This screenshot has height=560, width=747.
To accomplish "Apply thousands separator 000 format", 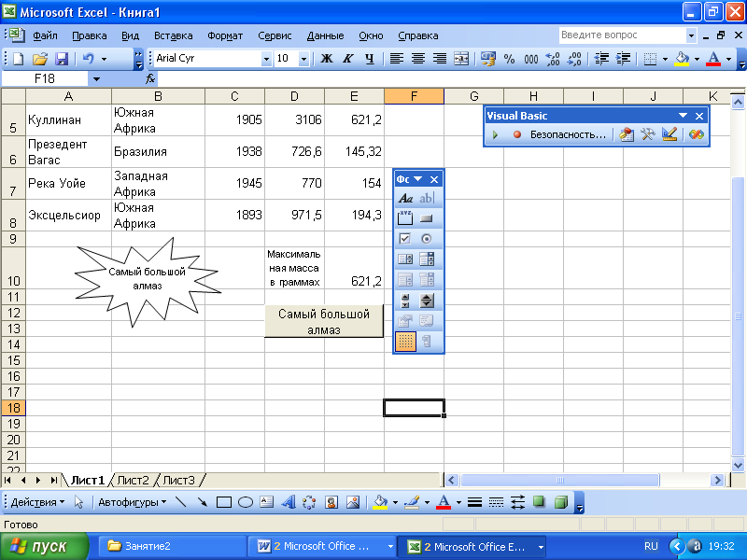I will [x=530, y=59].
